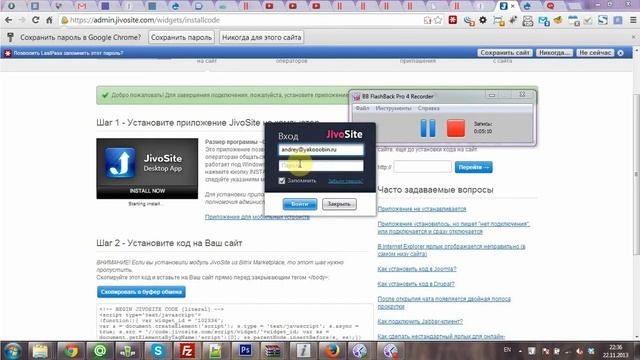Viewport: 640px width, 360px height.
Task: Click inside the JivoSite code text area
Action: pos(234,322)
